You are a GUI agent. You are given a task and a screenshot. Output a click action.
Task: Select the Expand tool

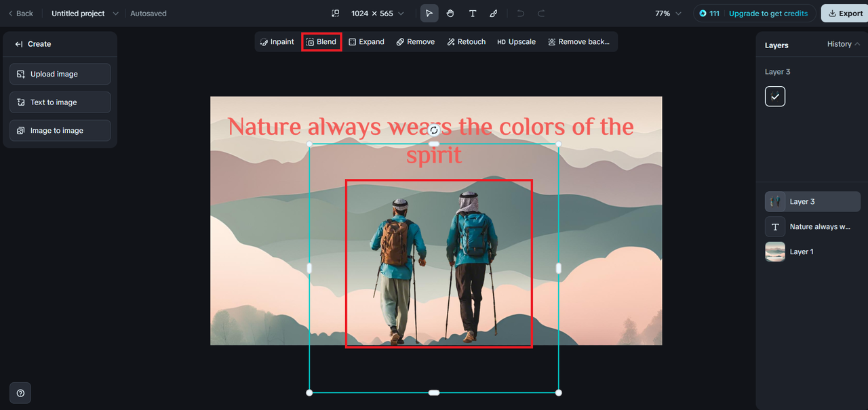(x=366, y=42)
